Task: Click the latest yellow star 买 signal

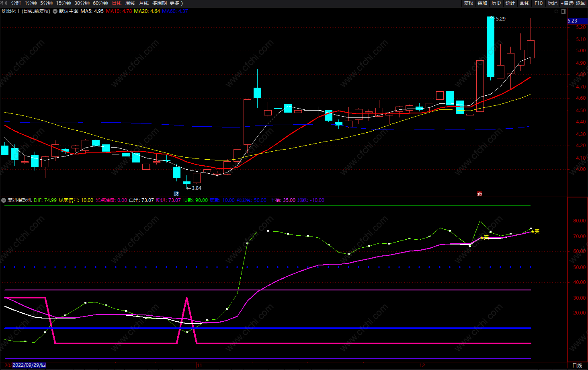Action: 533,232
